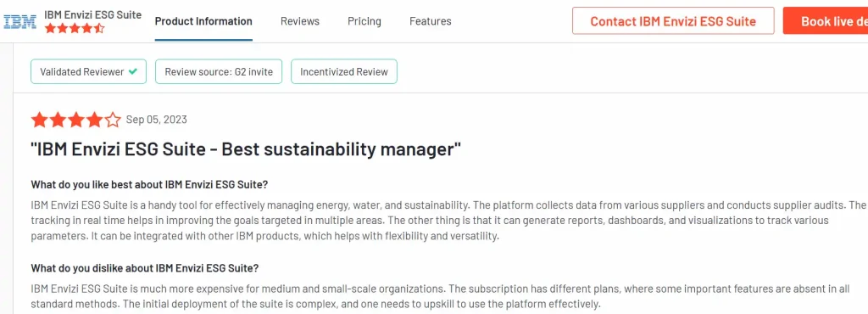Select the Validated Reviewer badge

[x=88, y=71]
